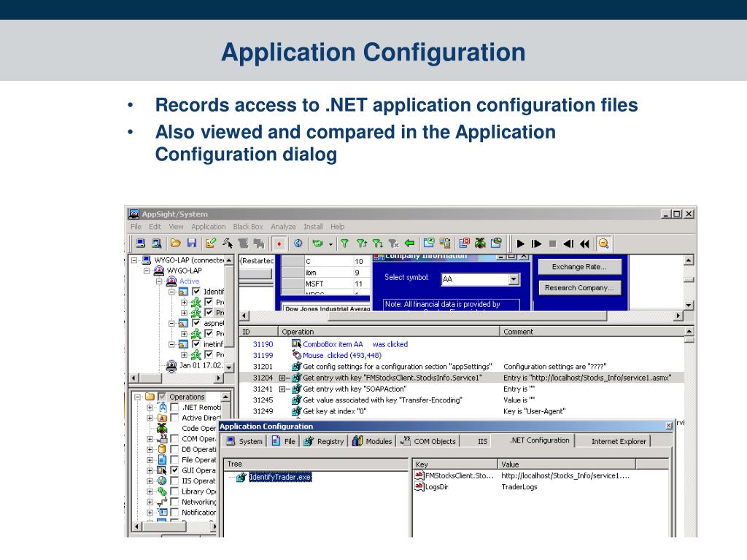Click the first computer icon in the toolbar
Screen dimensions: 747x560
(x=140, y=244)
